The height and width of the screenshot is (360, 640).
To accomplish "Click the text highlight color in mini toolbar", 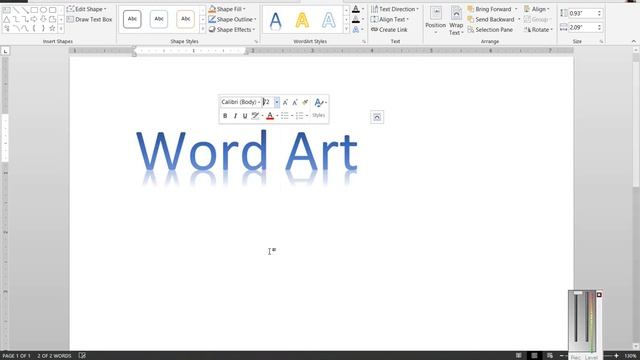I will coord(255,116).
